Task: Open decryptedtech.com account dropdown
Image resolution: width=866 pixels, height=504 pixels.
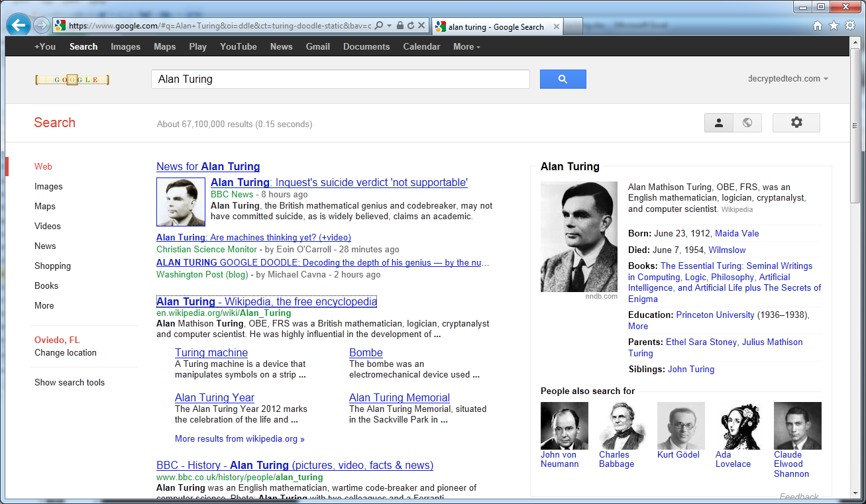Action: point(788,78)
